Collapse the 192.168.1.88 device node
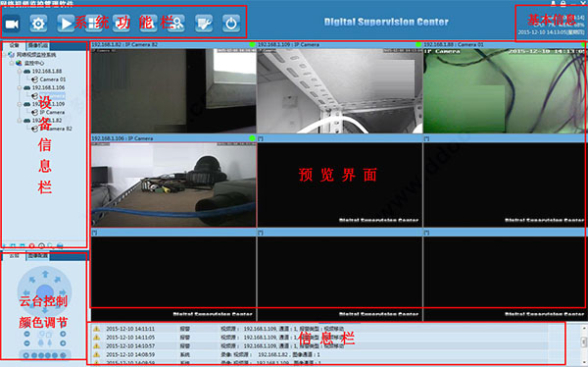588x367 pixels. 20,71
